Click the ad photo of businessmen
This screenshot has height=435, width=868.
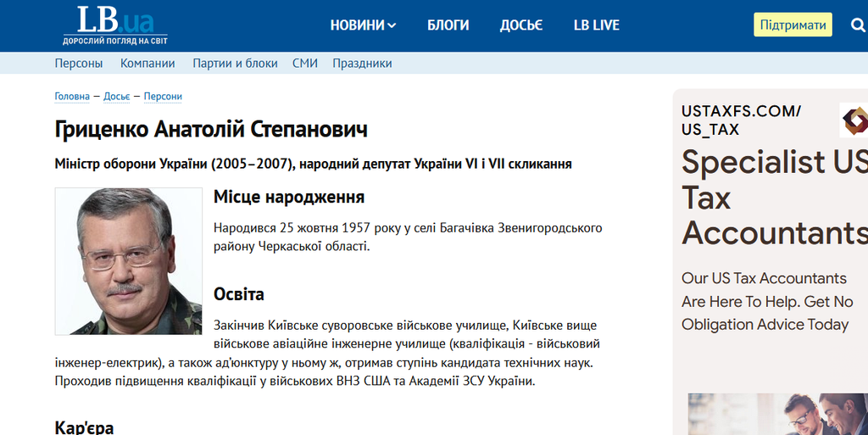778,414
